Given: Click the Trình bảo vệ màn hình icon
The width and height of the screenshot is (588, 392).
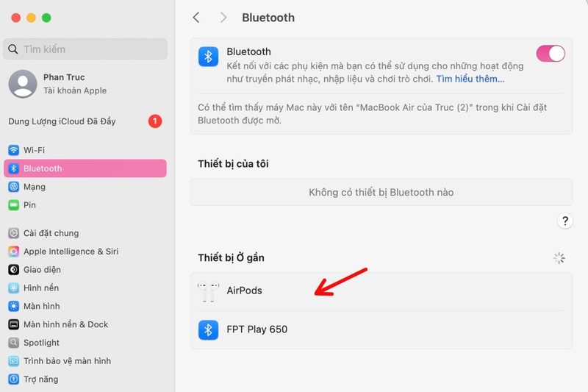Looking at the screenshot, I should coord(13,361).
